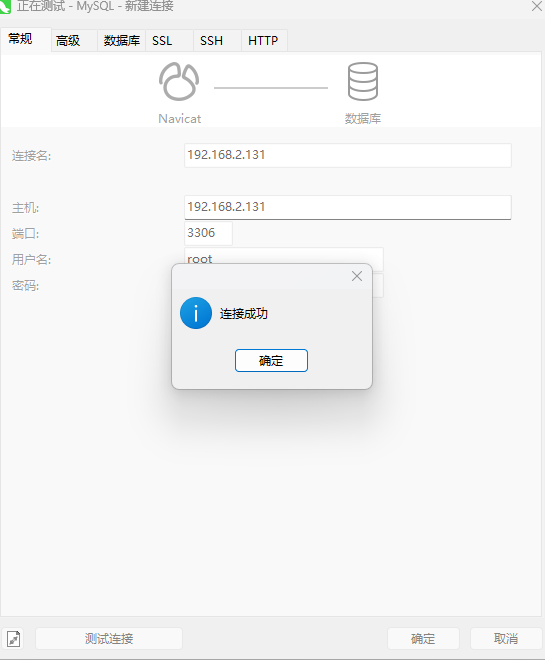The height and width of the screenshot is (660, 545).
Task: Click the bottom 确定 button
Action: [423, 639]
